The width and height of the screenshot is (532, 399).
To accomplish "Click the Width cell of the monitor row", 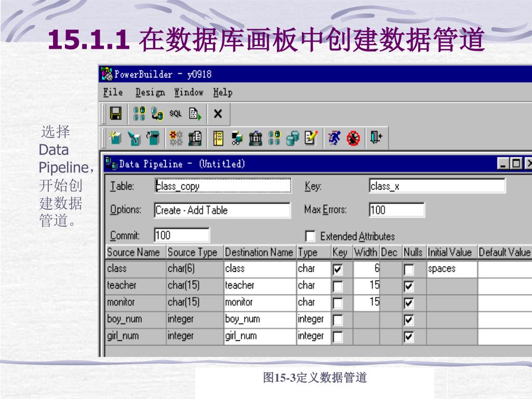I will tap(366, 303).
